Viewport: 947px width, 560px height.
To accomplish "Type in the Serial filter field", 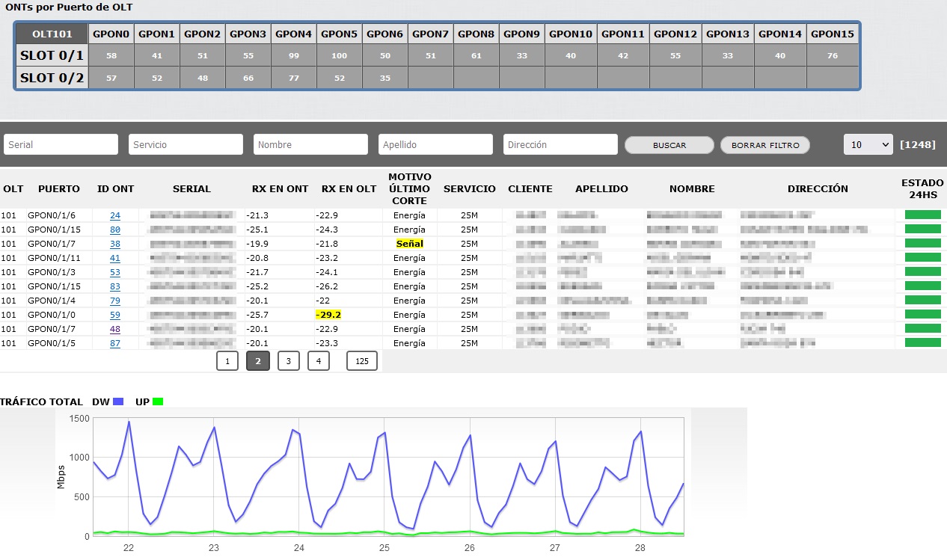I will (x=61, y=144).
